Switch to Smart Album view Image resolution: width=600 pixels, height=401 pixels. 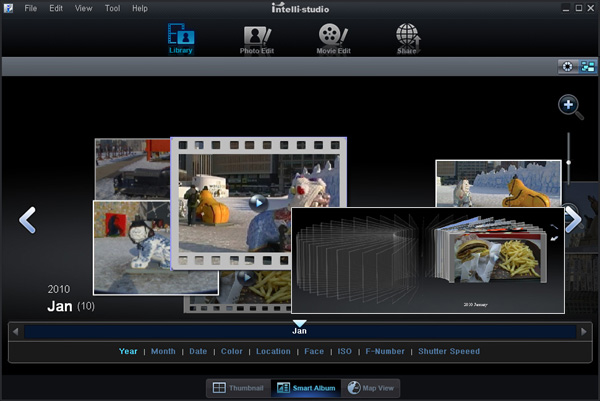pos(306,388)
